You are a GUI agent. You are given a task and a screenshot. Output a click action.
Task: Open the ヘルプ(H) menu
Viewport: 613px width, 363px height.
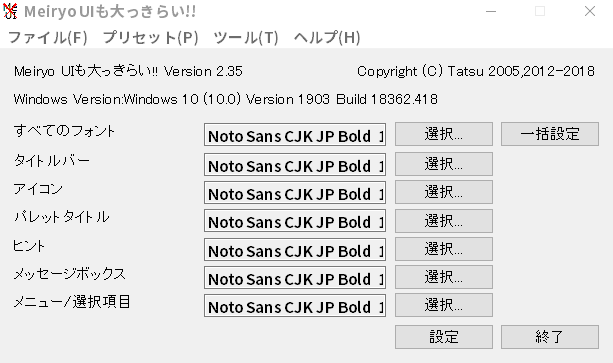(x=327, y=38)
